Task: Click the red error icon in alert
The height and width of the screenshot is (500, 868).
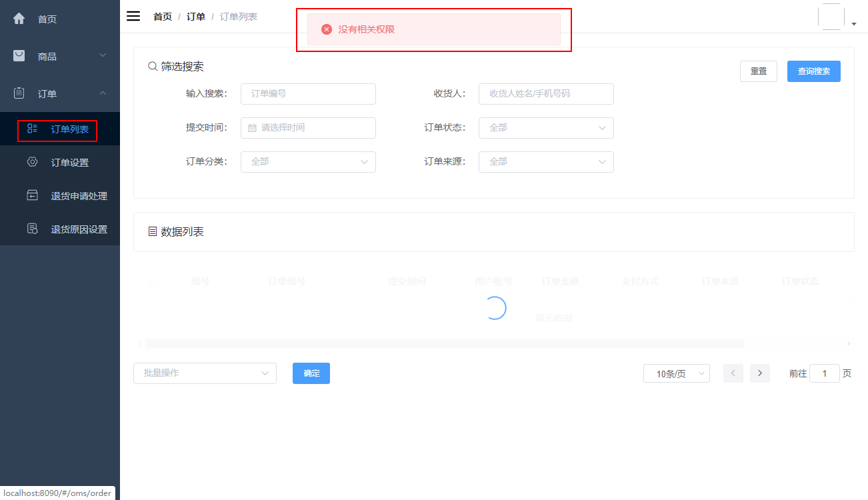Action: coord(327,29)
